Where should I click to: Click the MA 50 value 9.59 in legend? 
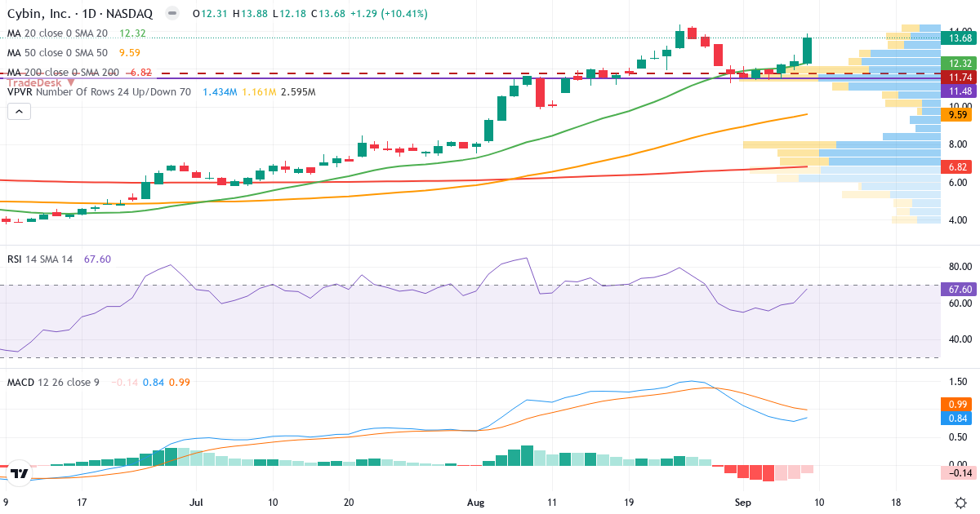pos(130,52)
